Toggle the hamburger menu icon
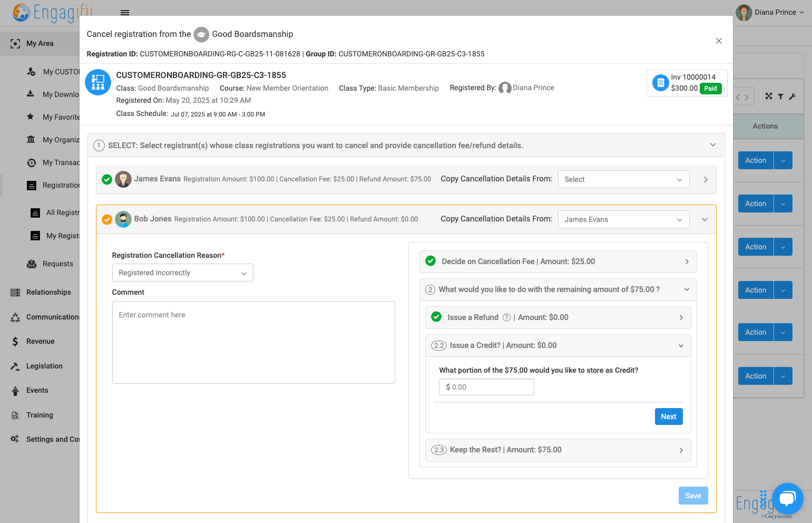812x523 pixels. point(125,13)
